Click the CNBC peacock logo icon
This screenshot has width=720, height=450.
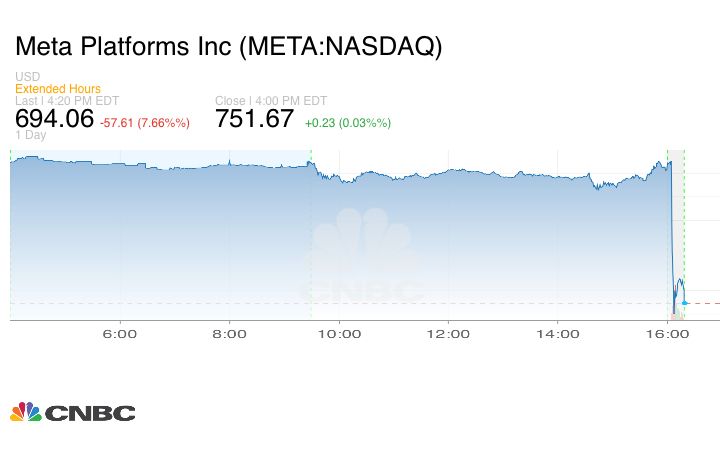pyautogui.click(x=26, y=412)
